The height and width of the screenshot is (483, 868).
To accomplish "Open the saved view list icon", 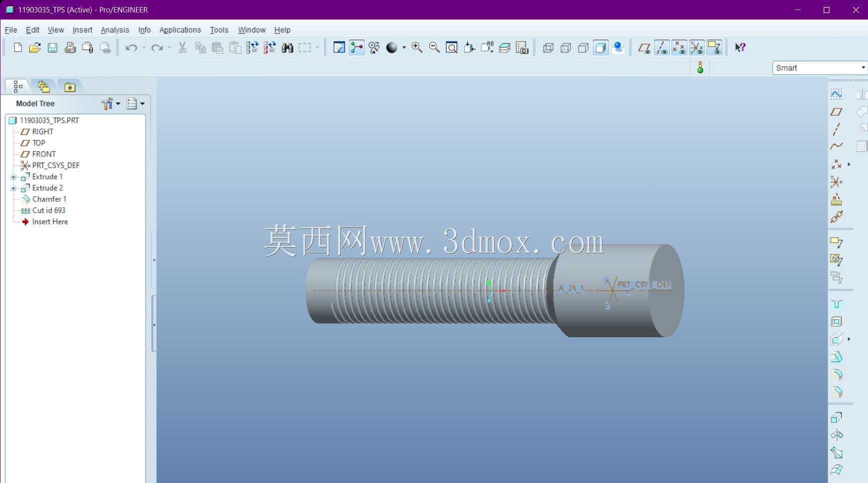I will (x=487, y=47).
